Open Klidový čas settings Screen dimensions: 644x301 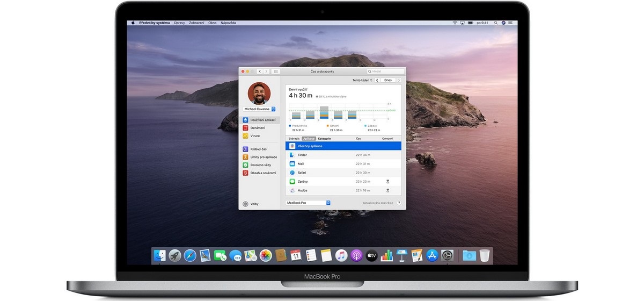click(x=260, y=149)
